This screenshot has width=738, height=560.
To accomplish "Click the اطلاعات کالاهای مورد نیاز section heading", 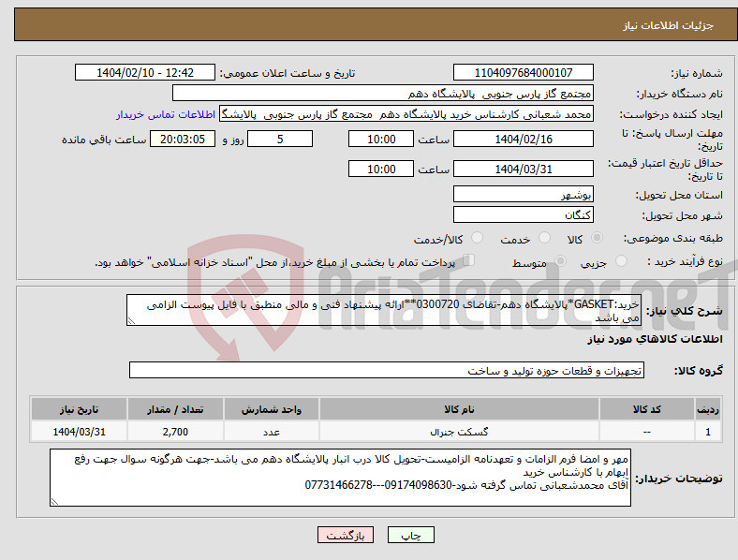I will (656, 339).
